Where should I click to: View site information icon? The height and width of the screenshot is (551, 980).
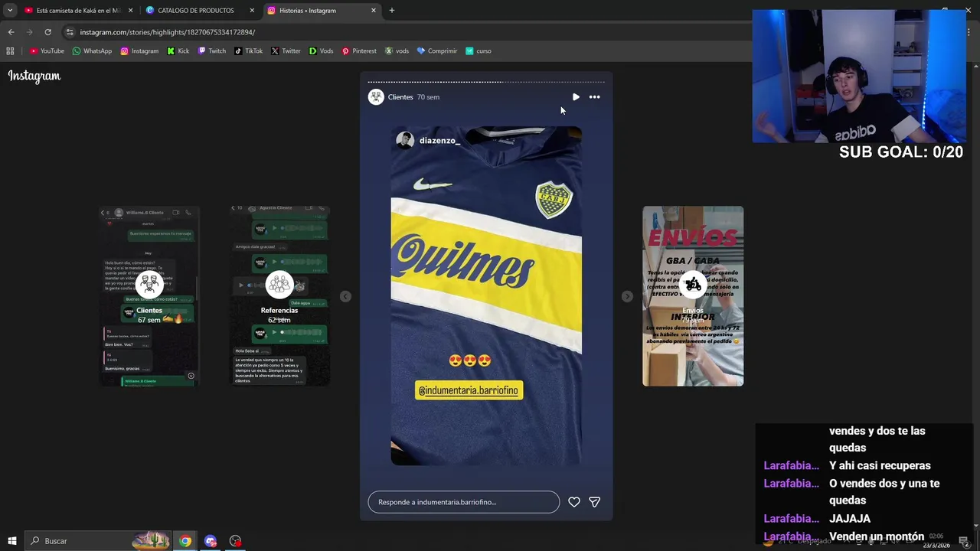pyautogui.click(x=70, y=32)
